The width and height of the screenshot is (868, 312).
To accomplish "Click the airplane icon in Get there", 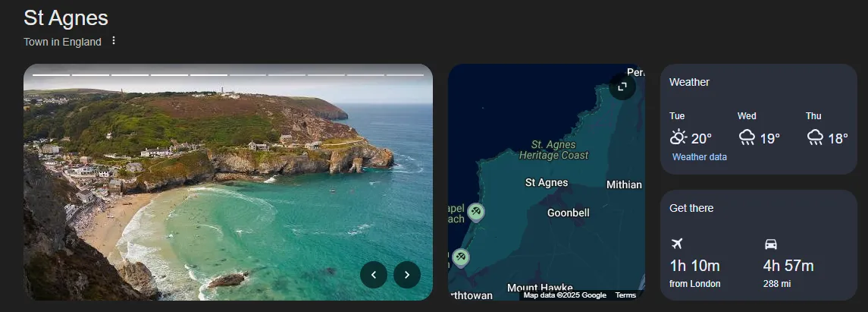I will point(677,244).
